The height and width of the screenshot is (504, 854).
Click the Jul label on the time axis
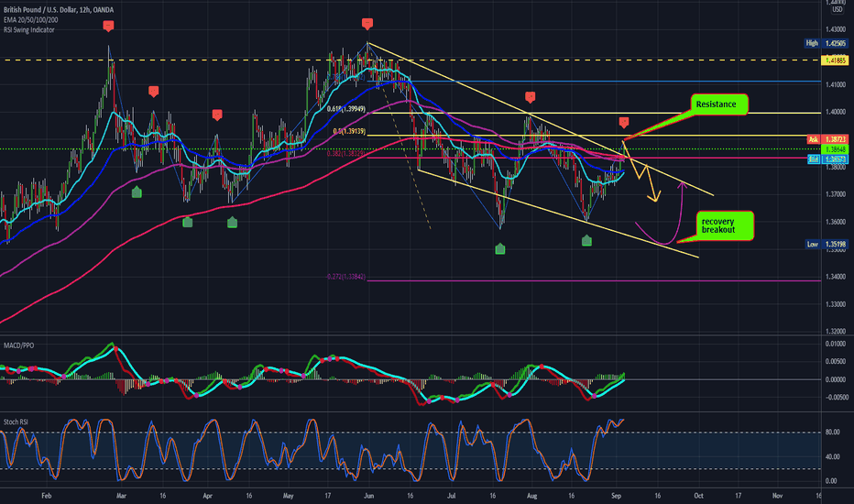pos(451,496)
